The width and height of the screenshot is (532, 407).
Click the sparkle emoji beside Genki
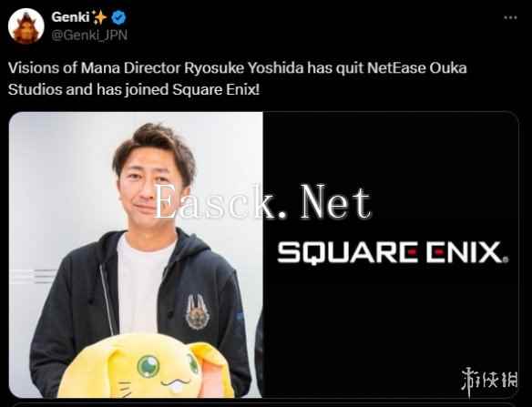100,17
